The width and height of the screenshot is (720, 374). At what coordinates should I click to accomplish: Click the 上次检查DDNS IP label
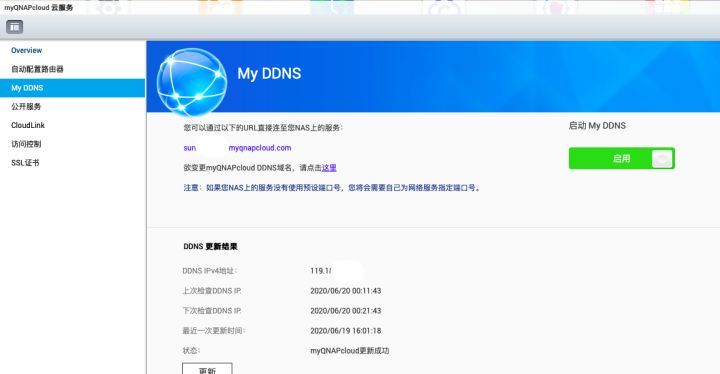point(212,291)
